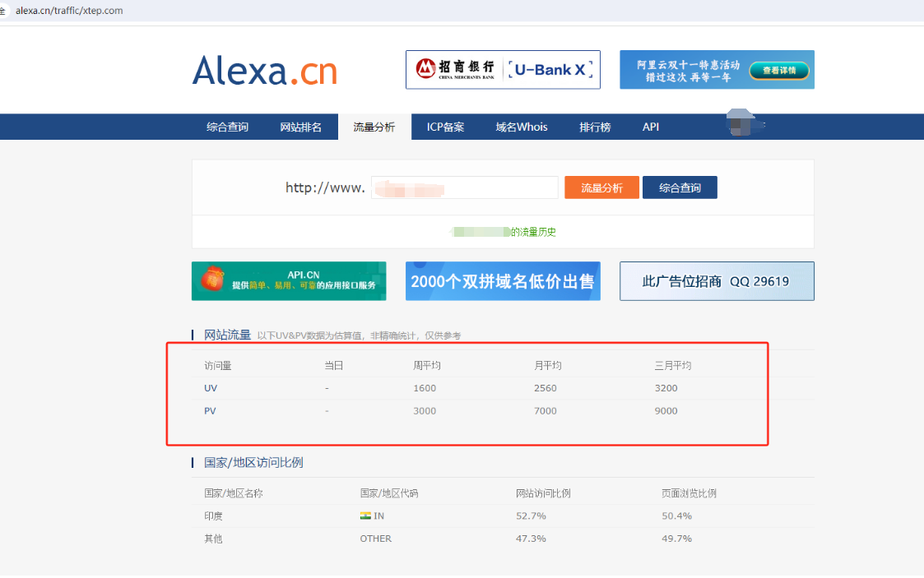Open the 此广告位招商 QQ banner

pos(717,280)
